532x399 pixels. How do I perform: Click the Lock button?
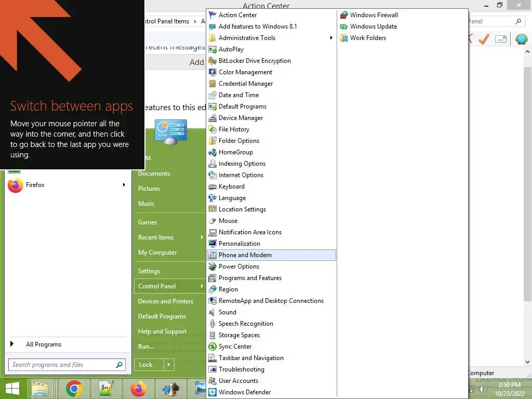click(x=149, y=365)
